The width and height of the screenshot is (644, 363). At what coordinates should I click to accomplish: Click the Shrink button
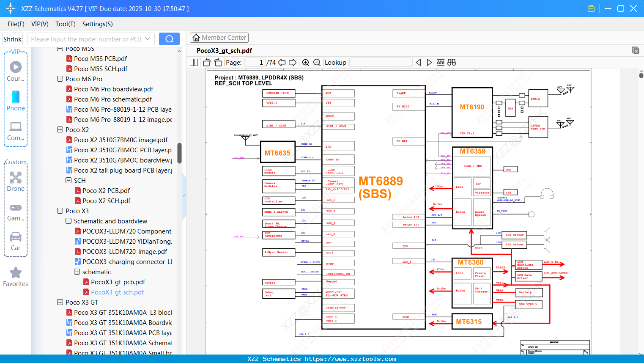[x=13, y=39]
